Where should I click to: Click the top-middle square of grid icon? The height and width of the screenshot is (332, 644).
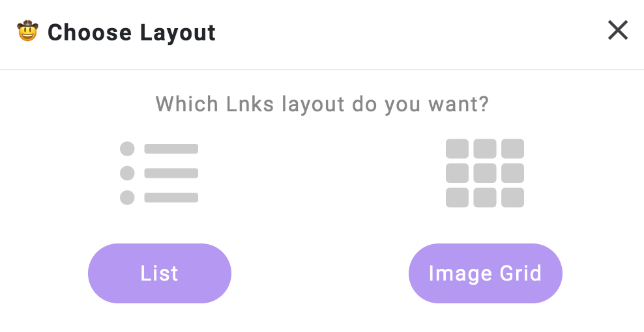(485, 148)
